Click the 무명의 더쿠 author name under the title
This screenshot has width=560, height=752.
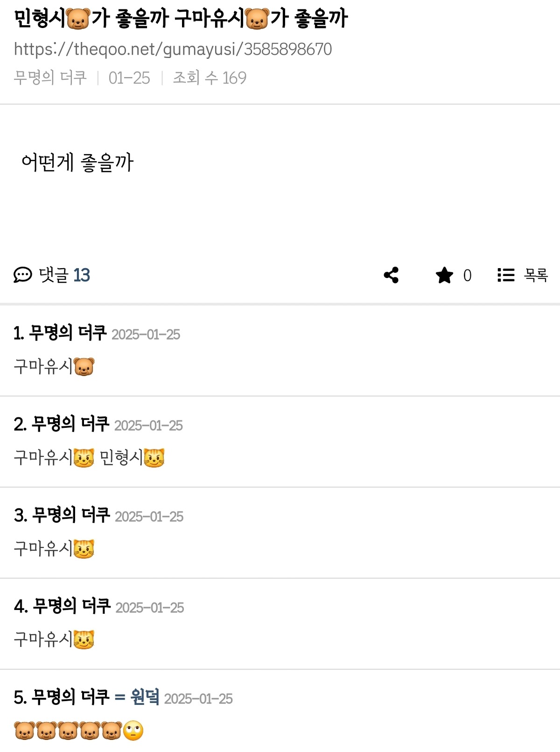coord(50,78)
